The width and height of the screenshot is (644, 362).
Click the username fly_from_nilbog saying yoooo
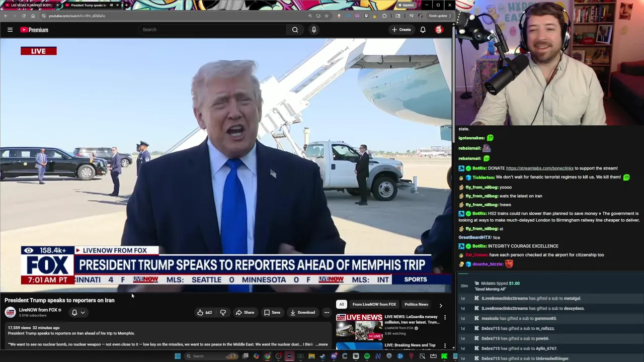click(481, 187)
